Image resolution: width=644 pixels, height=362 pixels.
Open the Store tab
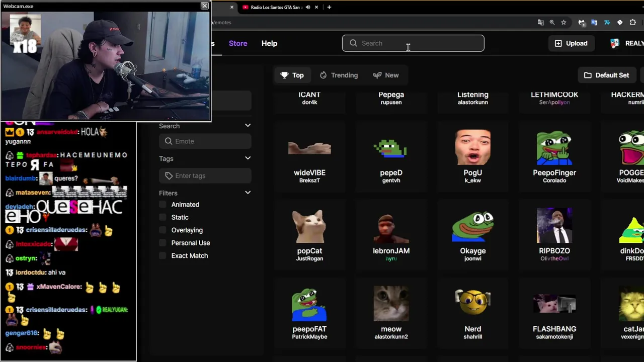pyautogui.click(x=238, y=43)
